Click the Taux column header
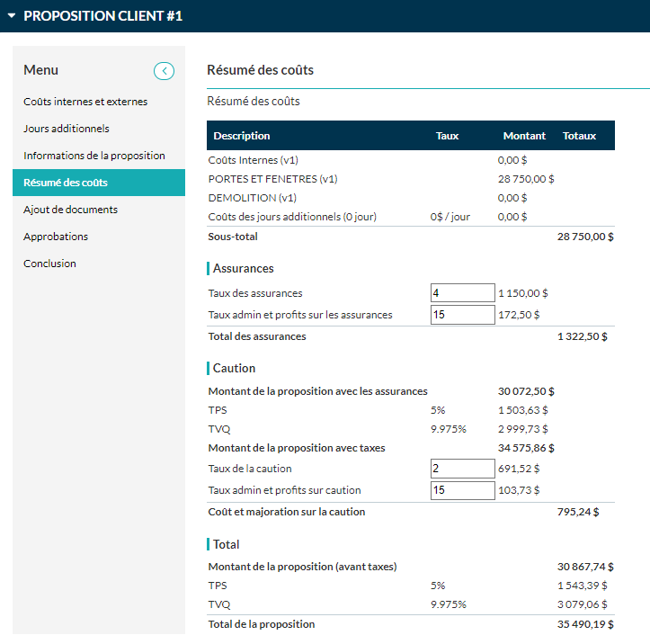This screenshot has width=650, height=644. pos(447,136)
